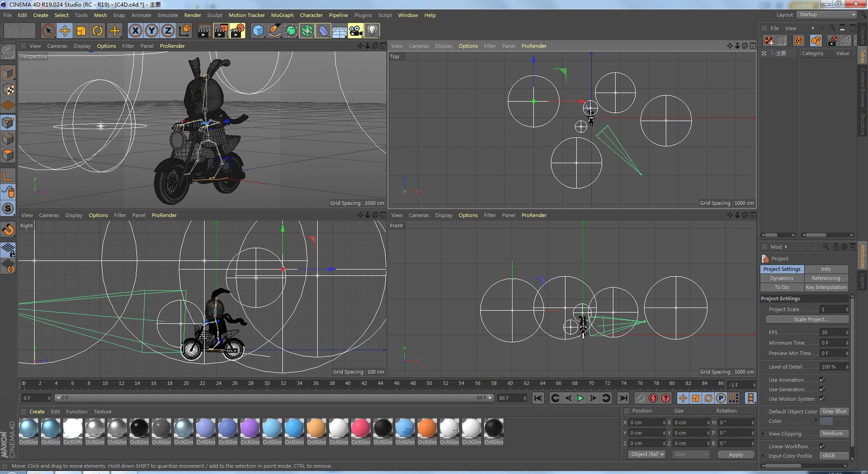Select the white OctDiff material ball

(x=73, y=428)
